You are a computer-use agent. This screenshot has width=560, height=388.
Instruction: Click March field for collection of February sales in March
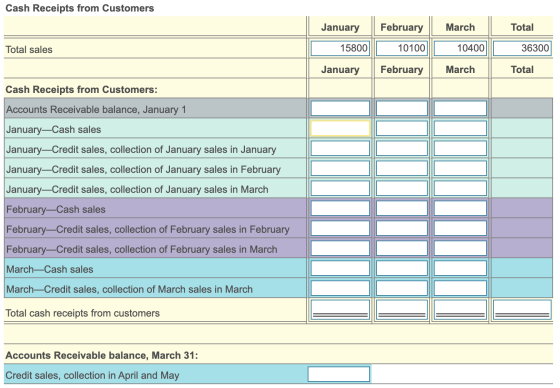point(460,248)
